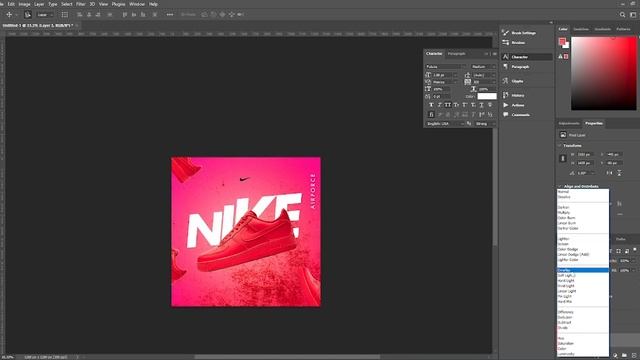Switch to the Gradients tab
The width and height of the screenshot is (640, 360).
602,29
